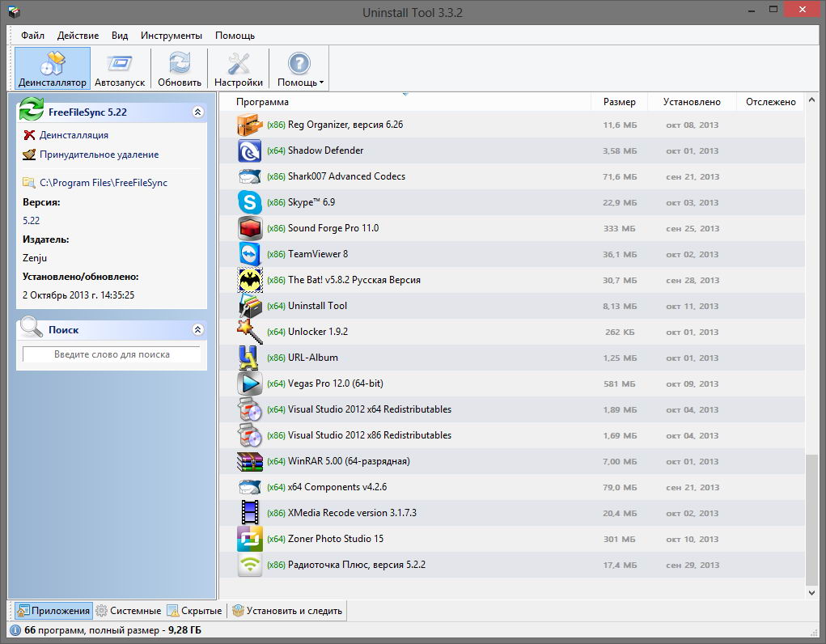Switch to the Скрытые tab

[194, 611]
